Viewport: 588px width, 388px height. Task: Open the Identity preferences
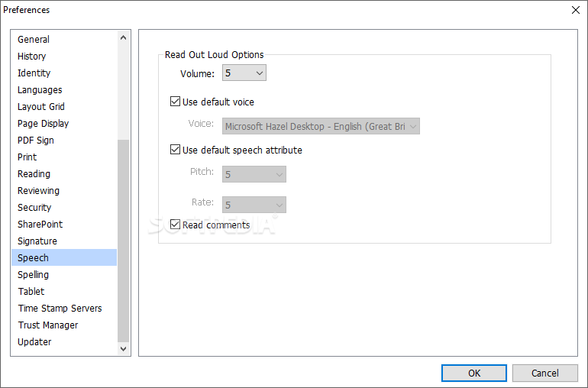coord(64,73)
